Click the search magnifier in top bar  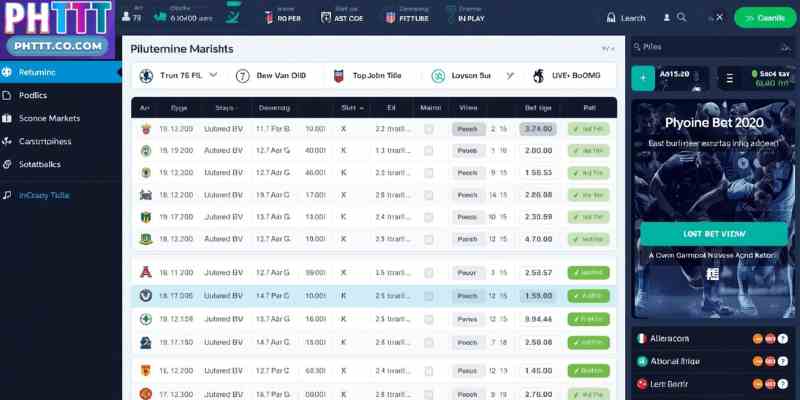pos(682,17)
